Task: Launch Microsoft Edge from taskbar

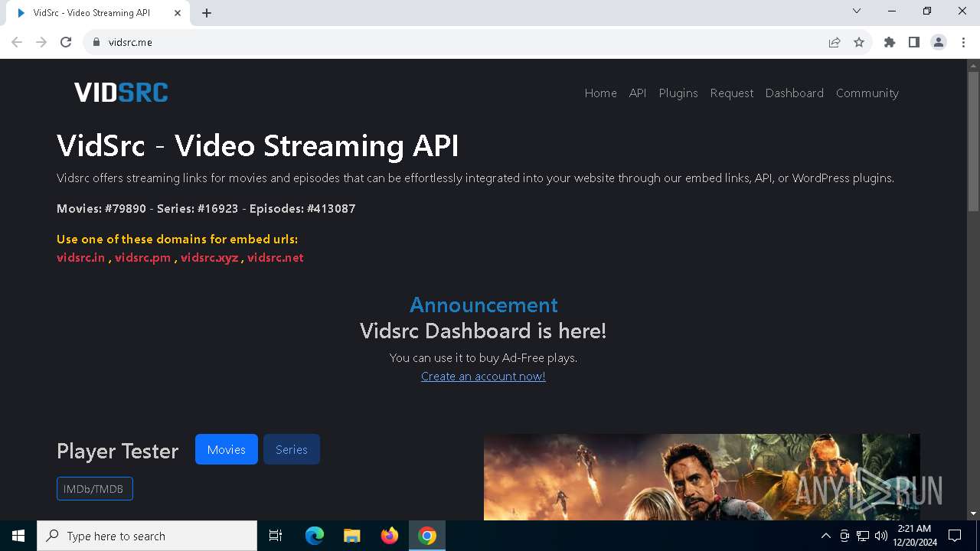Action: click(315, 536)
